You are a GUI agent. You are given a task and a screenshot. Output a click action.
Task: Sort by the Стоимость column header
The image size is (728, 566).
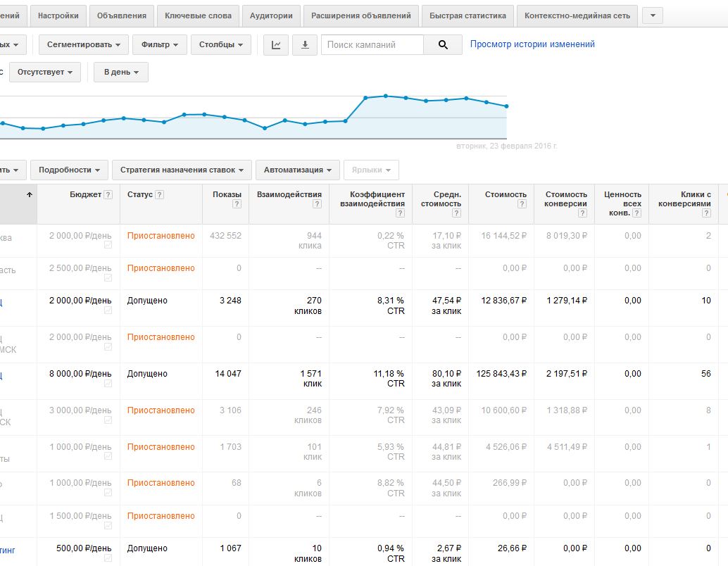pyautogui.click(x=506, y=194)
